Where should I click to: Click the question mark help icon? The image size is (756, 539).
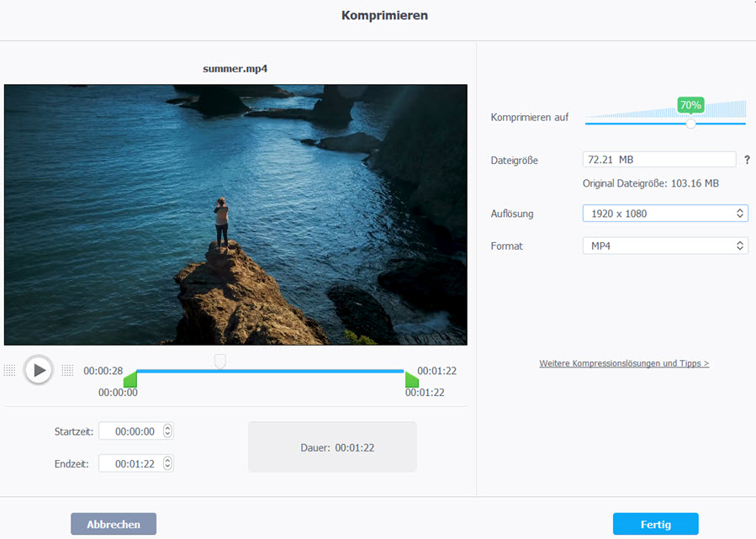[747, 160]
